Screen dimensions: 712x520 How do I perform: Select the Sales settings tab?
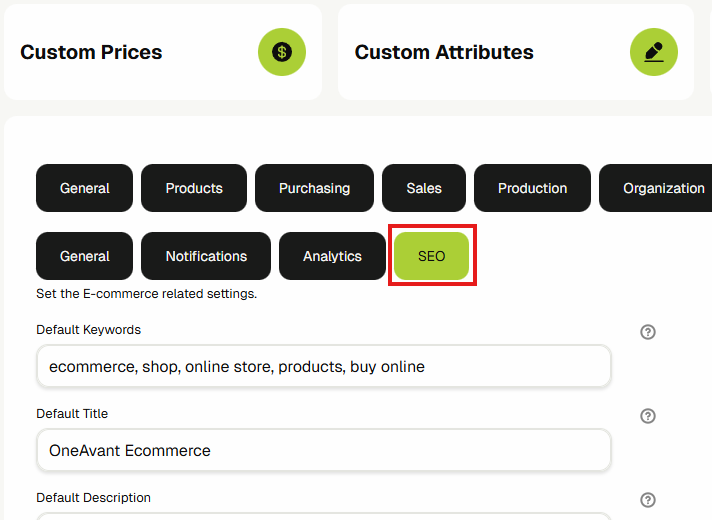(424, 188)
